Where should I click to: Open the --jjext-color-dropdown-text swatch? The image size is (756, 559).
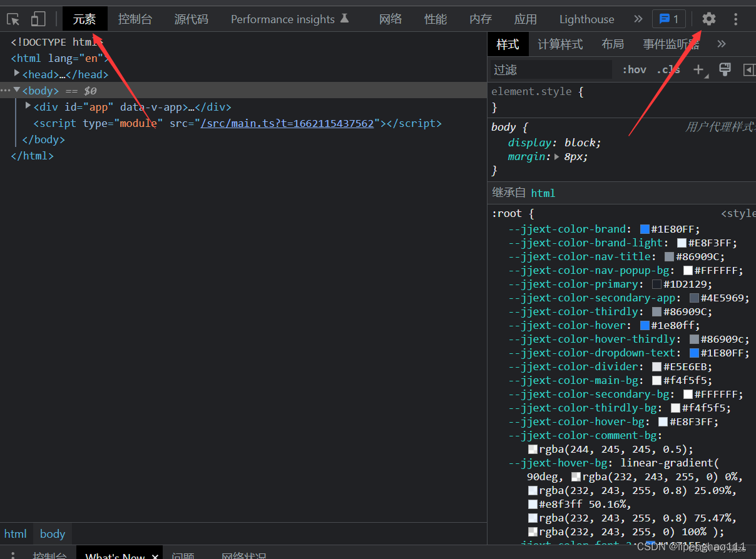point(694,353)
